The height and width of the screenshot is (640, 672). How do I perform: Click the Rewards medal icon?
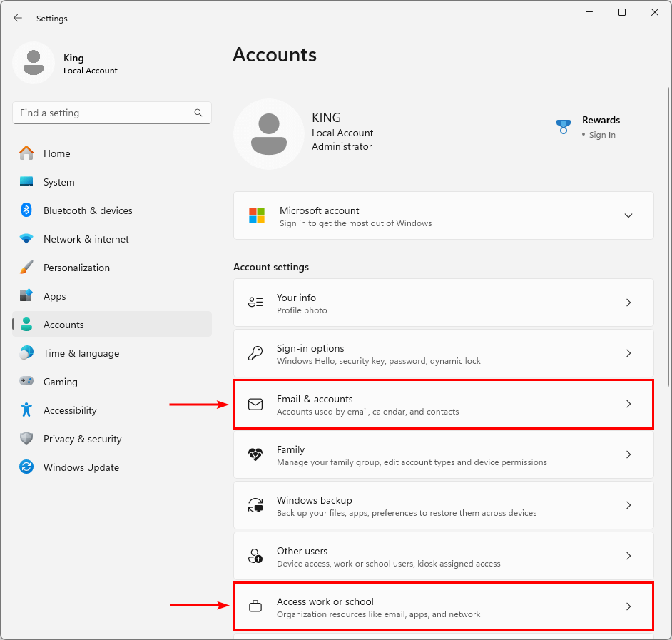point(564,127)
